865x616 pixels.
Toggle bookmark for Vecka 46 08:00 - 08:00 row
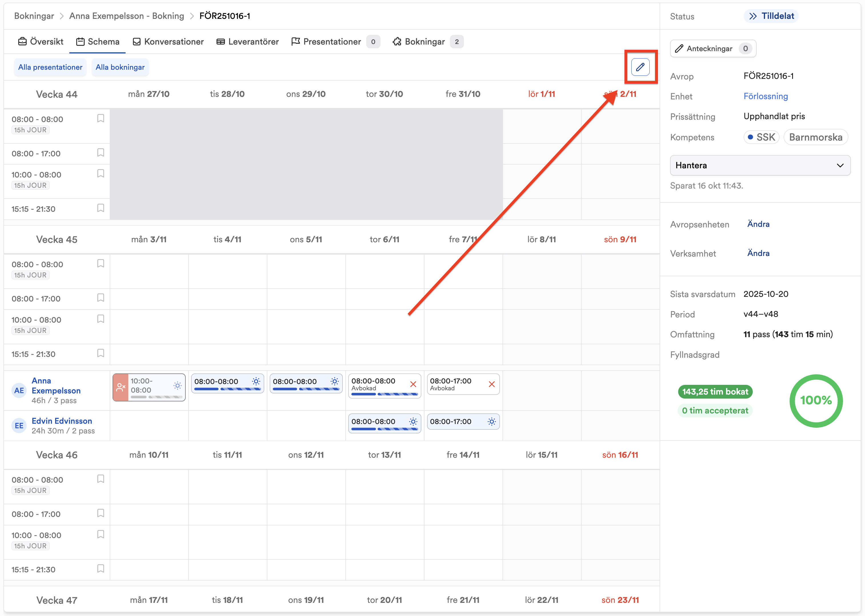coord(101,479)
